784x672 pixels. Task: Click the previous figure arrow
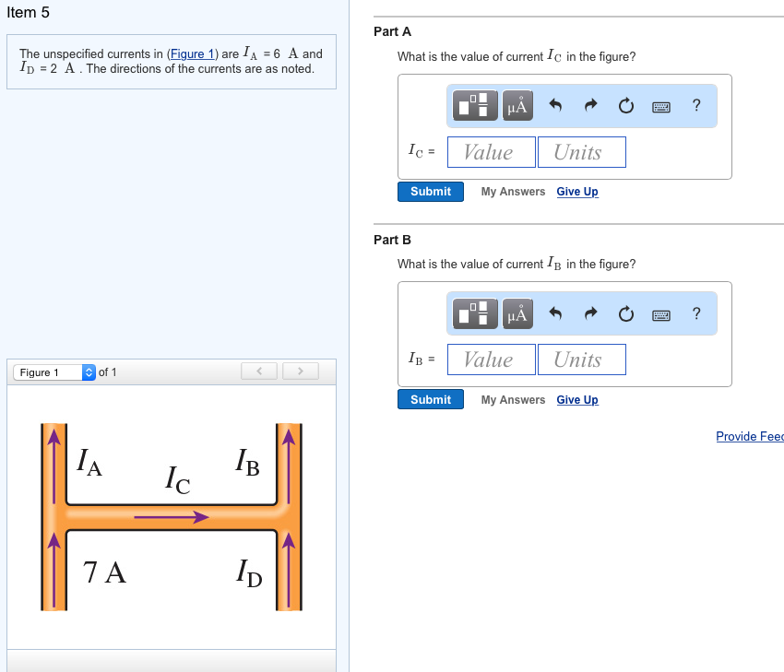(x=258, y=371)
